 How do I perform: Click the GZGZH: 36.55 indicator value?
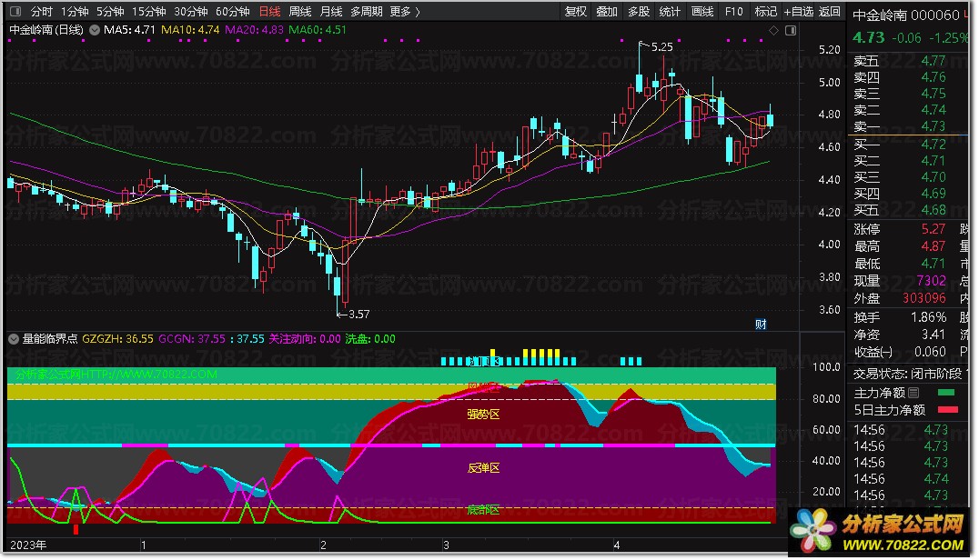pyautogui.click(x=117, y=338)
